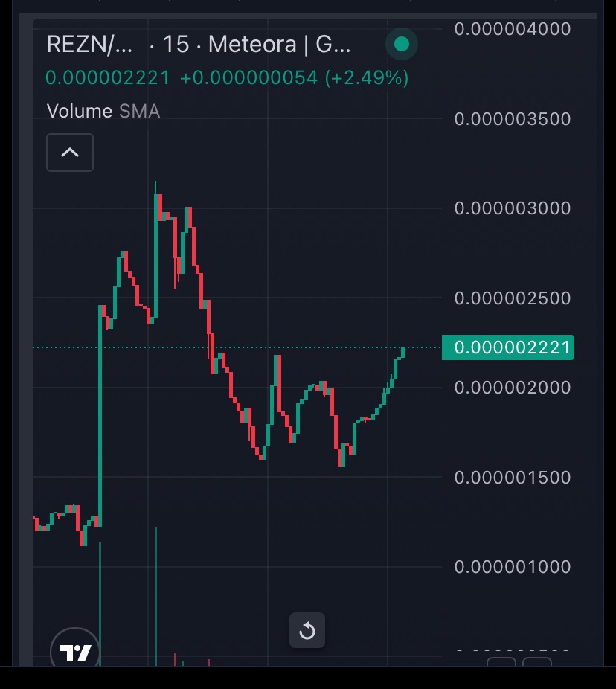This screenshot has height=689, width=616.
Task: Click the 0.000002000 price axis label
Action: click(513, 388)
